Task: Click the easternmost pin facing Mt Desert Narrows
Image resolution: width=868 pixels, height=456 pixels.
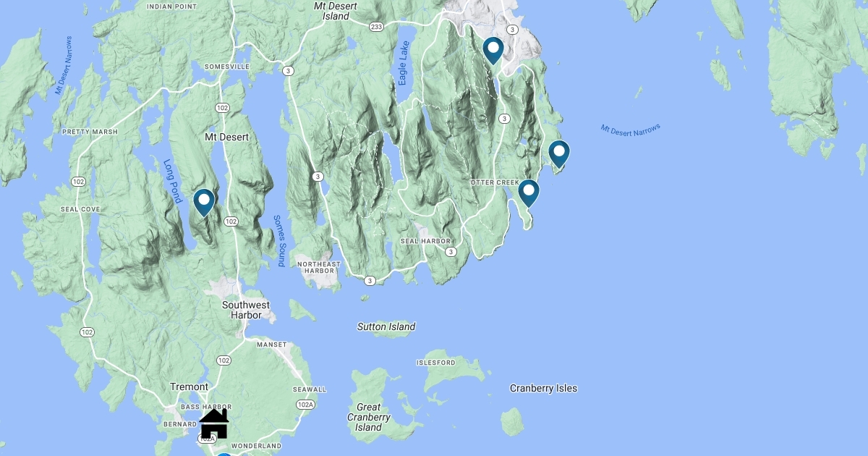Action: [x=559, y=155]
